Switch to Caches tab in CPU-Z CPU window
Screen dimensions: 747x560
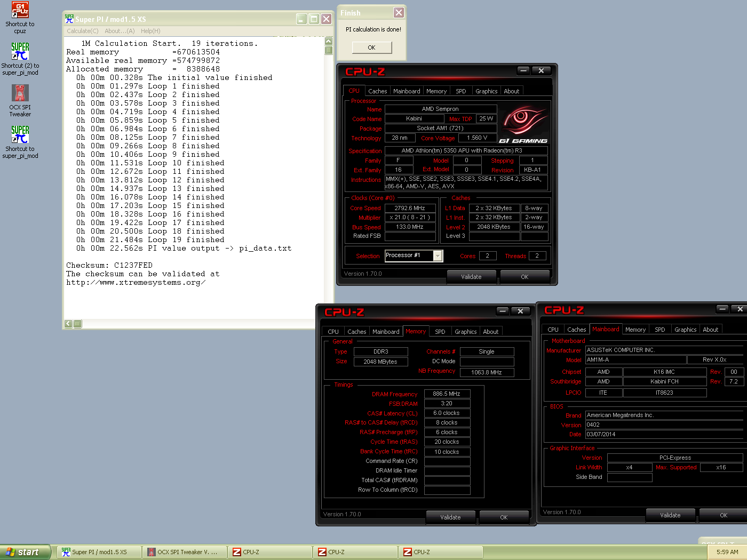[378, 91]
